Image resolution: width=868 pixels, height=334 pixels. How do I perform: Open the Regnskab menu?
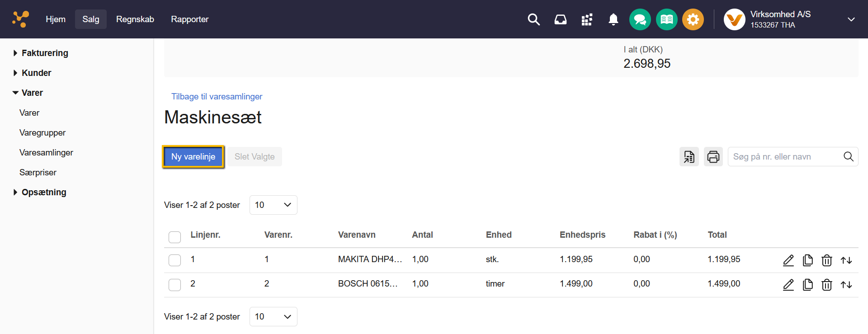click(x=135, y=19)
